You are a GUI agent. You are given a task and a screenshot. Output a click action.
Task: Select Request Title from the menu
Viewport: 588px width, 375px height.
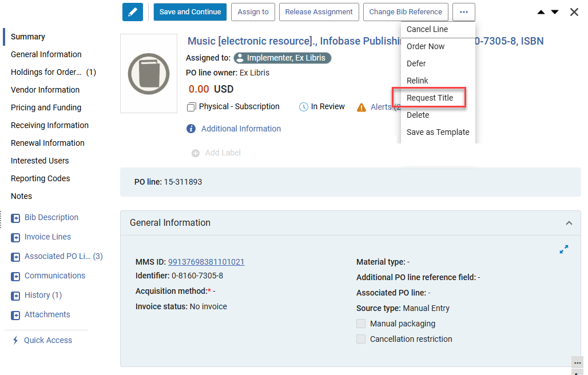[x=430, y=98]
